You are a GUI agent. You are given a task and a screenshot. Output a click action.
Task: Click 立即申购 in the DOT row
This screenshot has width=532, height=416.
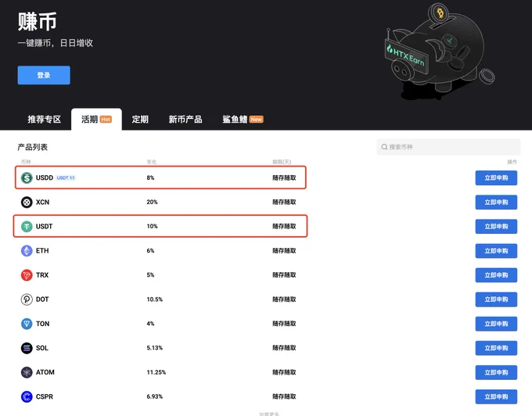pyautogui.click(x=496, y=299)
